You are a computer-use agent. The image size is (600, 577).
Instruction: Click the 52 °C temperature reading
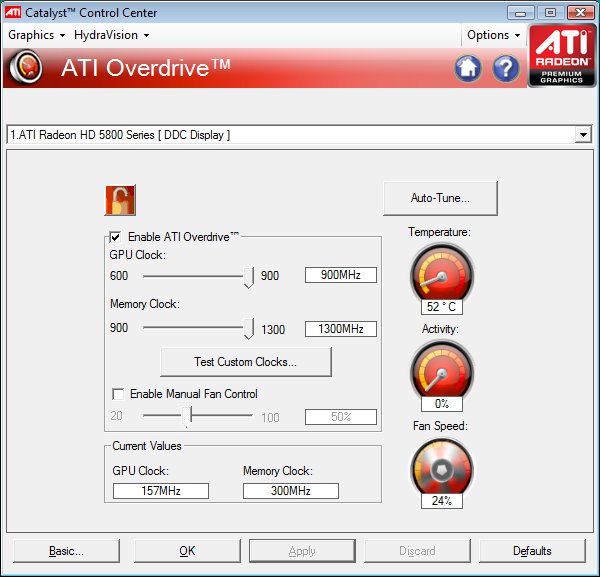[x=442, y=307]
